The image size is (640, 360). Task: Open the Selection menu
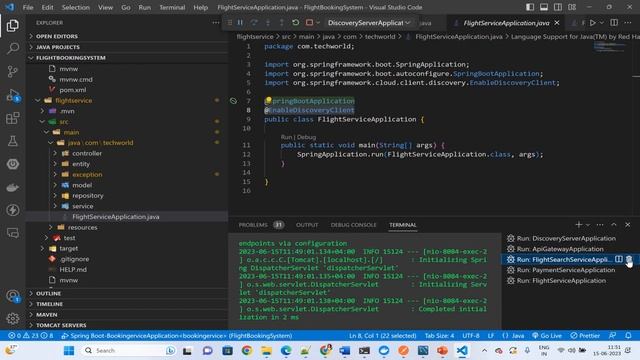(76, 7)
